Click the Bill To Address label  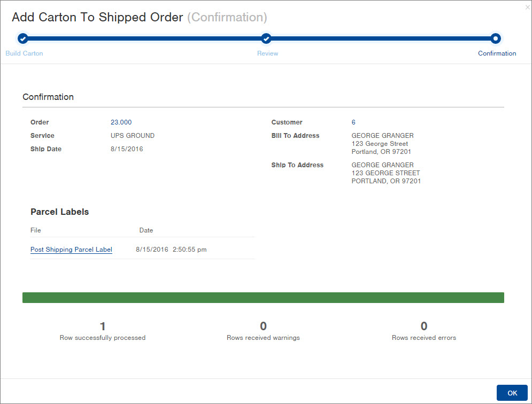point(295,136)
